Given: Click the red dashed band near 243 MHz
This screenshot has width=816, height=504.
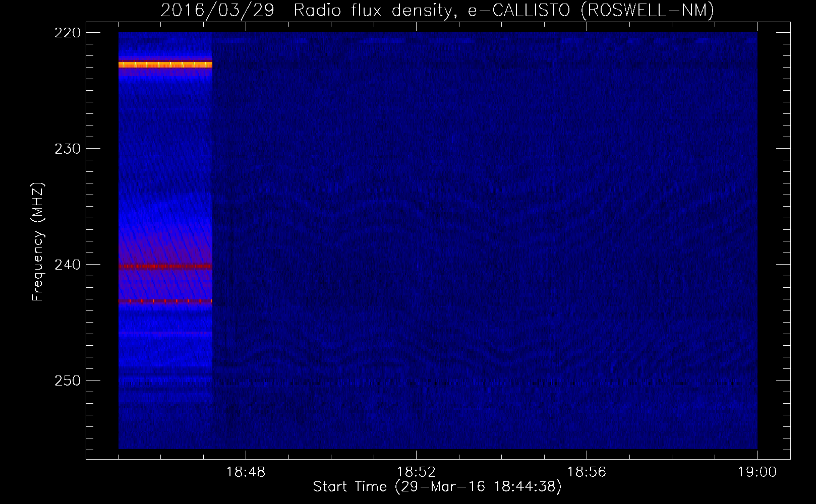Looking at the screenshot, I should (165, 301).
